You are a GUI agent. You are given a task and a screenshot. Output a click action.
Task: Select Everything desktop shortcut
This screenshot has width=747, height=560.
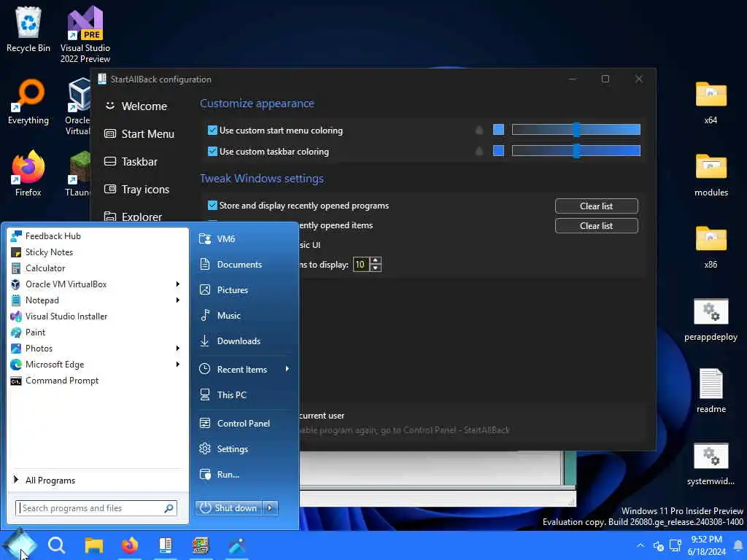(x=28, y=102)
